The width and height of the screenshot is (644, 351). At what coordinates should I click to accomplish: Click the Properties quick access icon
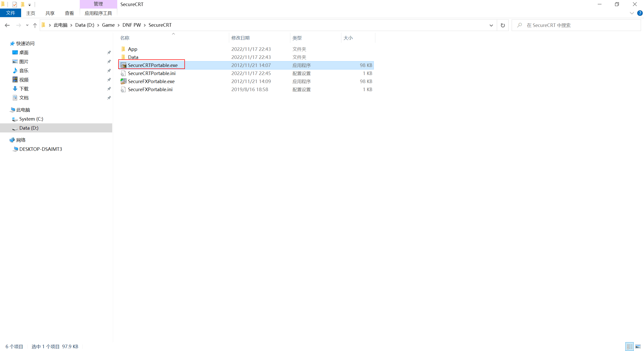(x=15, y=4)
